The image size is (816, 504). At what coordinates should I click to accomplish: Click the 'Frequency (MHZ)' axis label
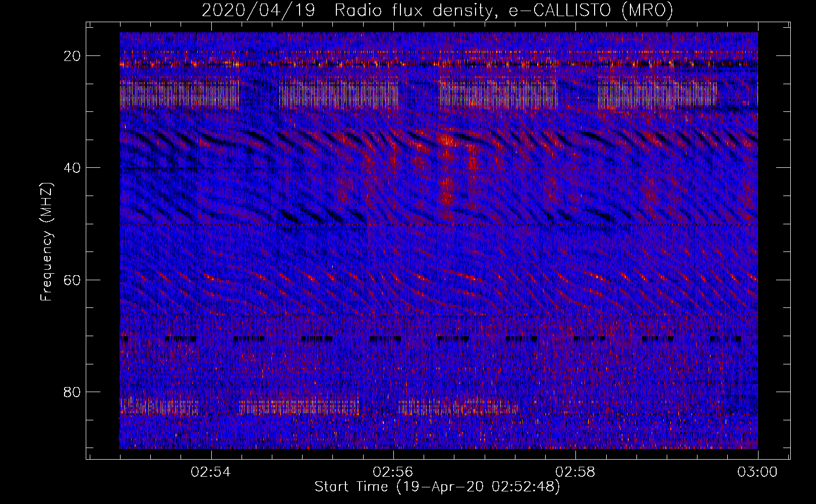coord(46,241)
